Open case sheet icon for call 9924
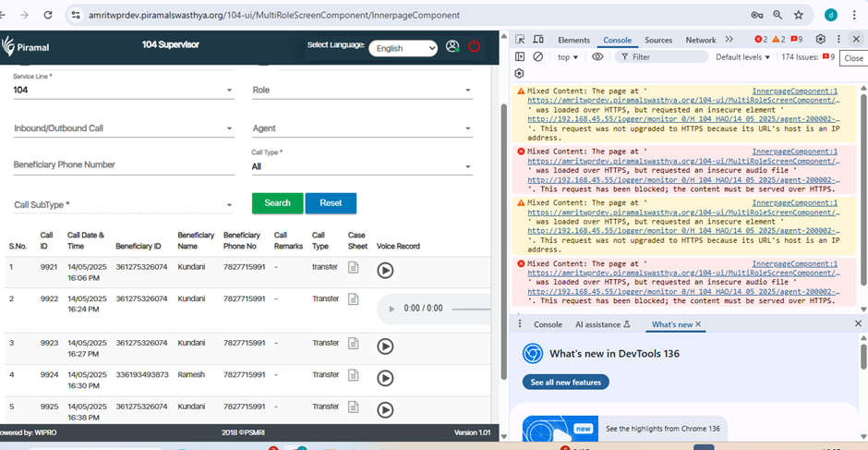The image size is (868, 450). click(x=353, y=375)
